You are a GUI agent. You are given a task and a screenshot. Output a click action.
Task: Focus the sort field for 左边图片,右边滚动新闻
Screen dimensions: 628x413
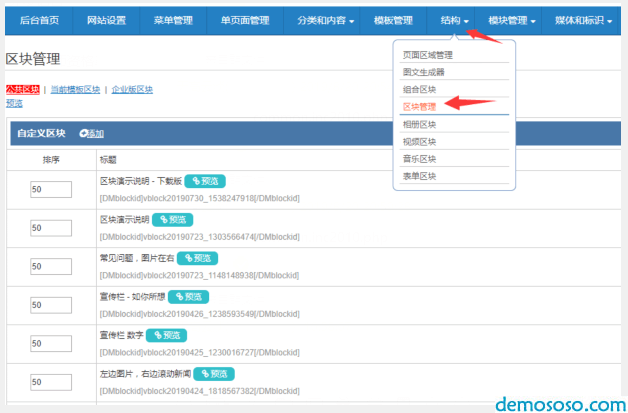pyautogui.click(x=51, y=382)
